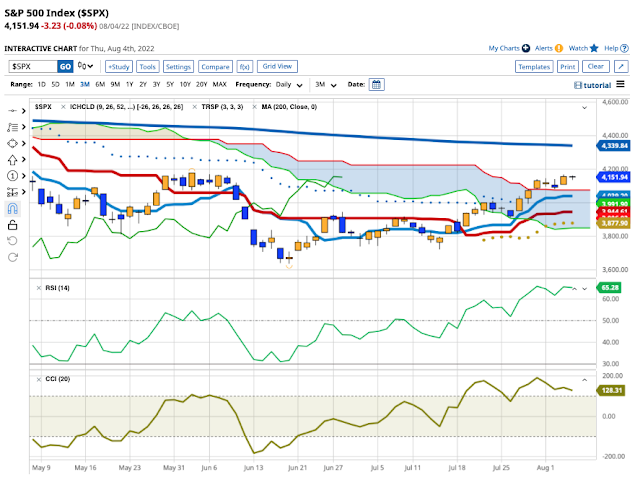640x480 pixels.
Task: Click the pop-out chart arrow button
Action: tap(621, 67)
